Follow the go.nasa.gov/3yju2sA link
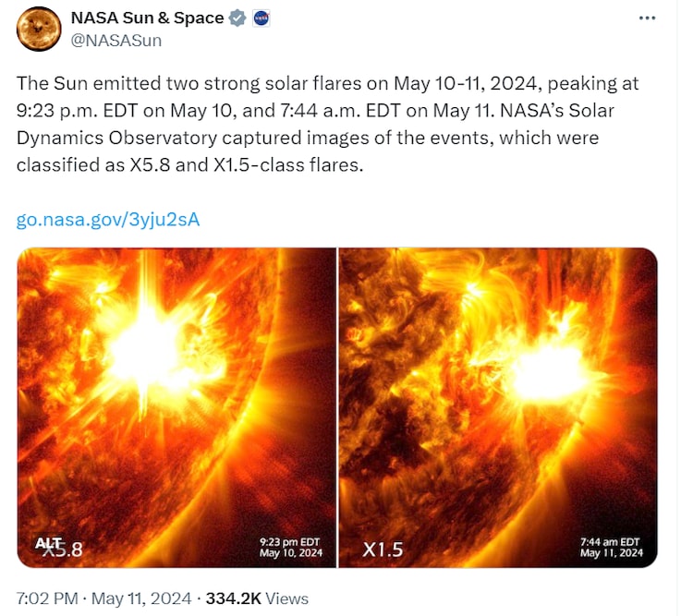Screen dimensions: 693x616 point(108,220)
